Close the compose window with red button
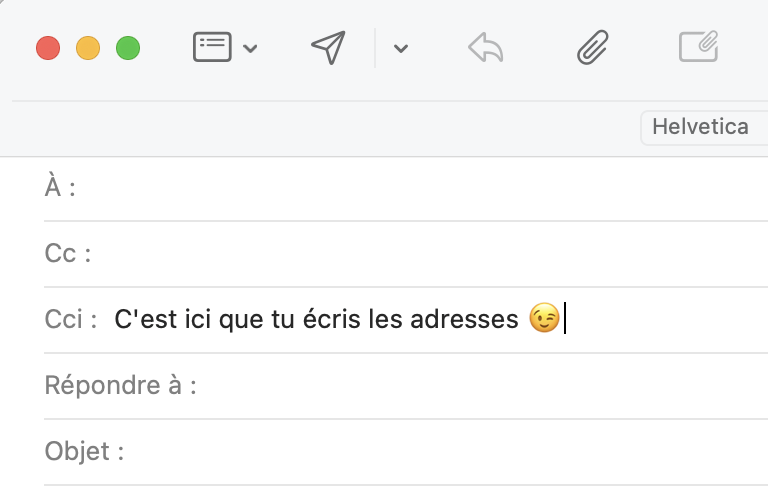This screenshot has width=768, height=486. click(48, 48)
